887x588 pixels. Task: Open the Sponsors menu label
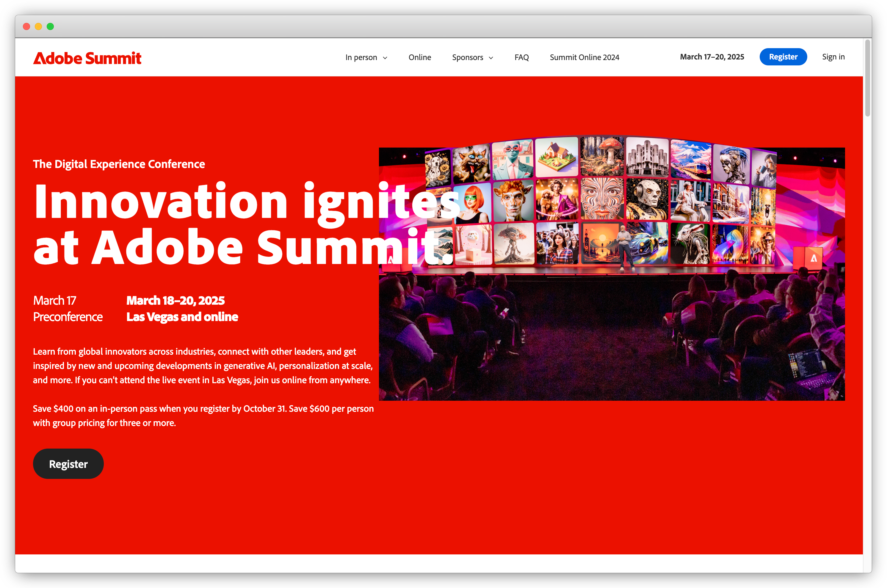(x=468, y=57)
